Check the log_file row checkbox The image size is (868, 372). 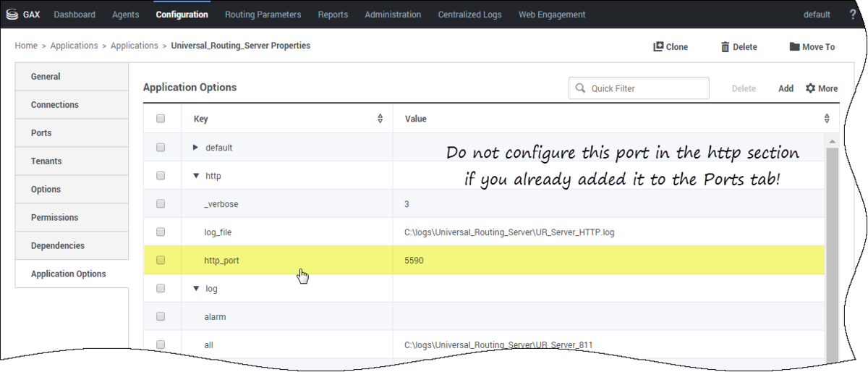point(161,232)
